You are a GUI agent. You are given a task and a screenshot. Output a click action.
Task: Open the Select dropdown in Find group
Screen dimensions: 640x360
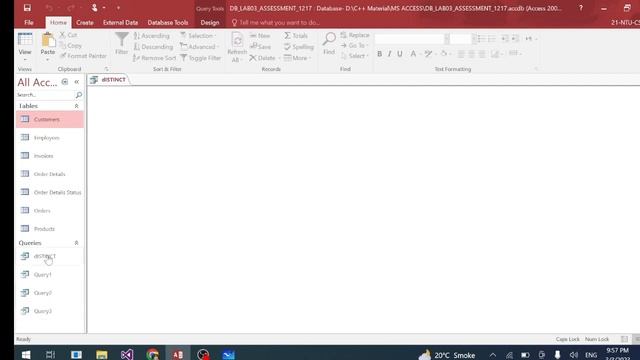click(354, 56)
